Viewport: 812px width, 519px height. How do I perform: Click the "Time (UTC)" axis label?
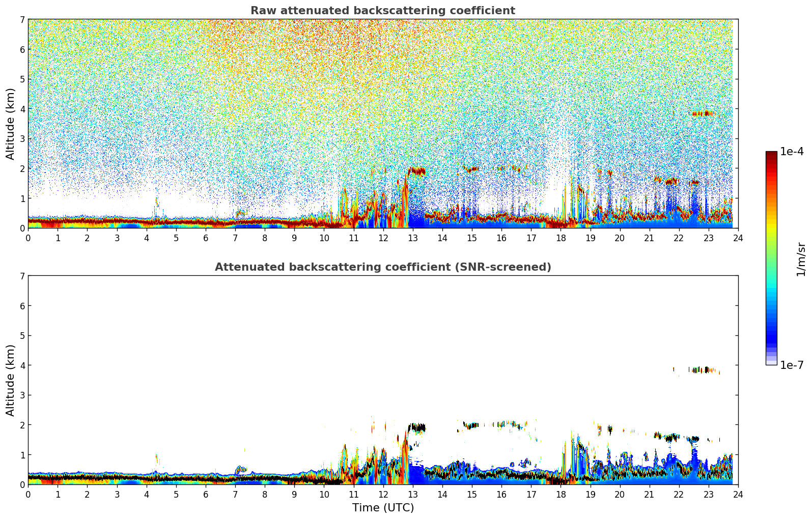[x=383, y=508]
